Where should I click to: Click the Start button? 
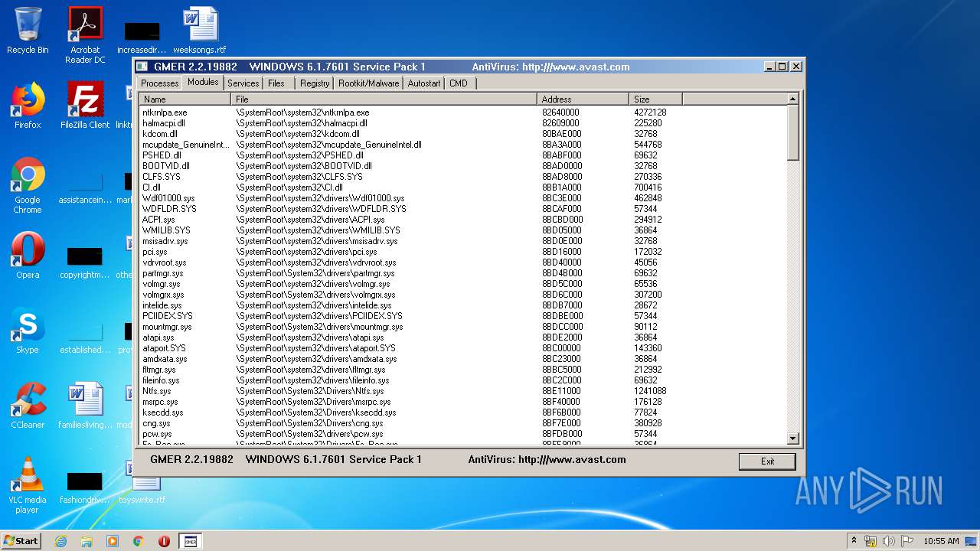click(21, 540)
